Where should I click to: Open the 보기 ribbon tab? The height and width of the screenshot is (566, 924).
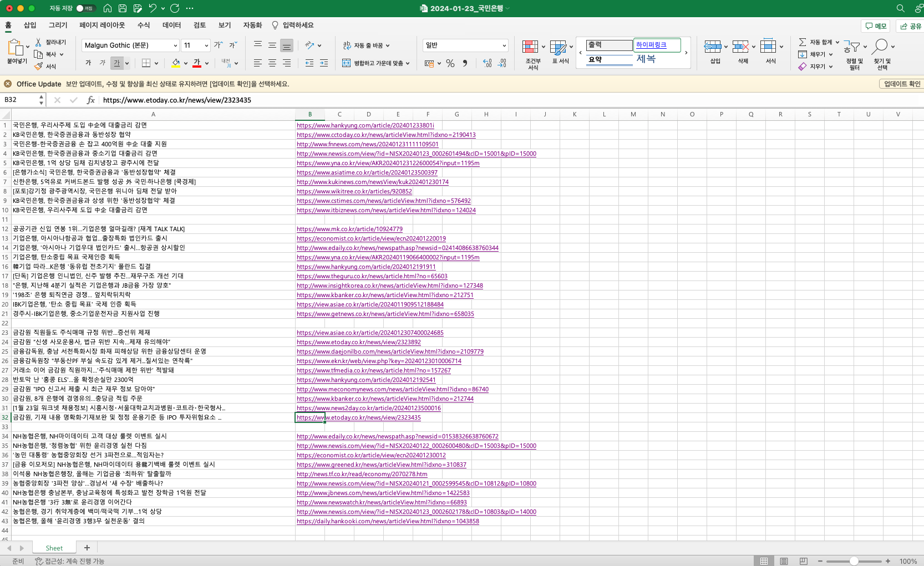[x=225, y=25]
